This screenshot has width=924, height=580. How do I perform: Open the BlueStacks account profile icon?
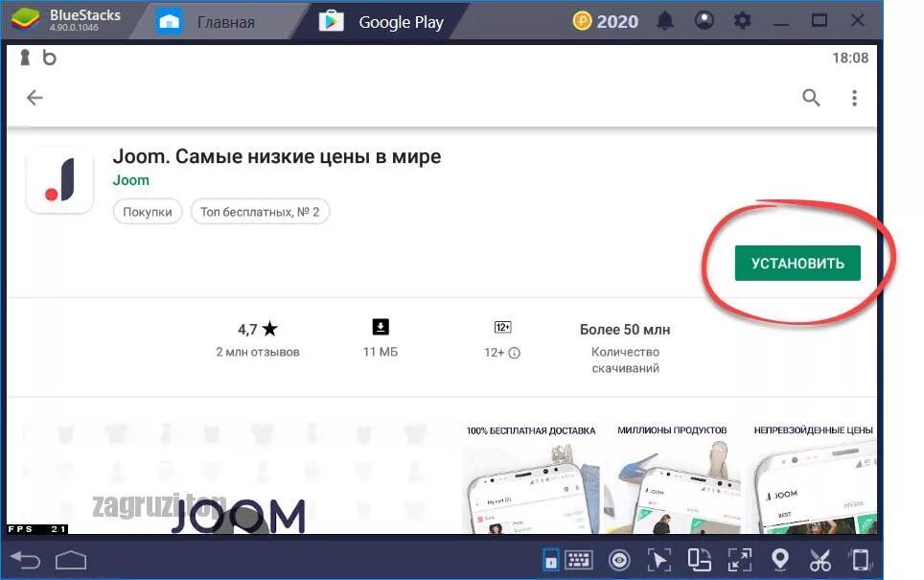tap(705, 21)
